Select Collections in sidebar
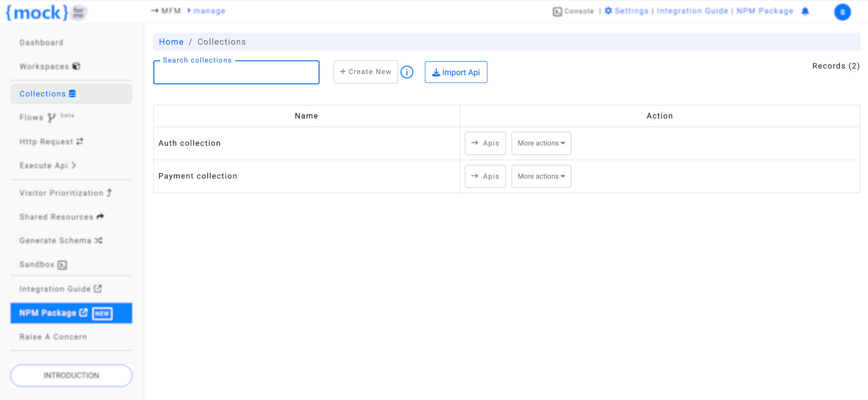Screen dimensions: 868x400 click(x=71, y=94)
